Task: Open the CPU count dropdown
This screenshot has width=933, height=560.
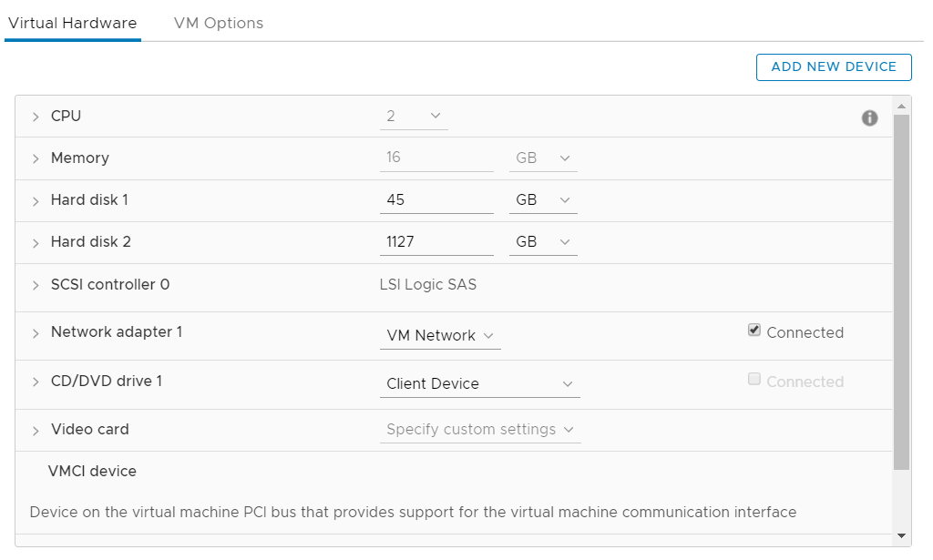Action: 414,117
